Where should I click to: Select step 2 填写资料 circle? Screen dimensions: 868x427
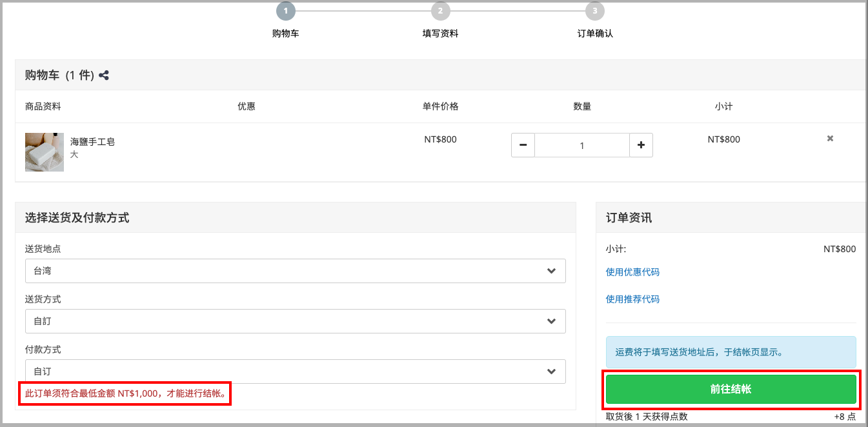[440, 11]
